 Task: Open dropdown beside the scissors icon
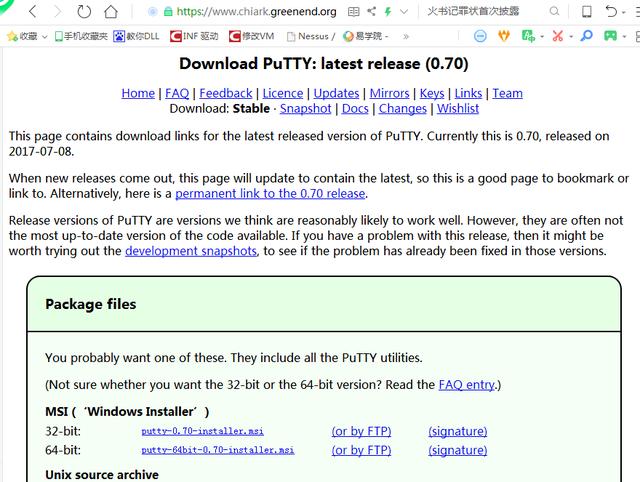[571, 37]
